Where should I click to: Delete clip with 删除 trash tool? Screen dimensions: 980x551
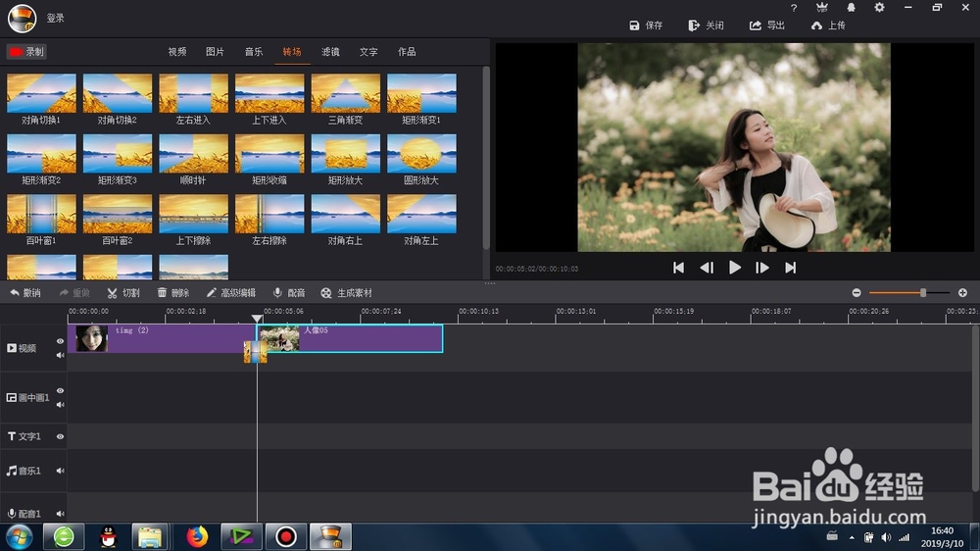(x=173, y=293)
